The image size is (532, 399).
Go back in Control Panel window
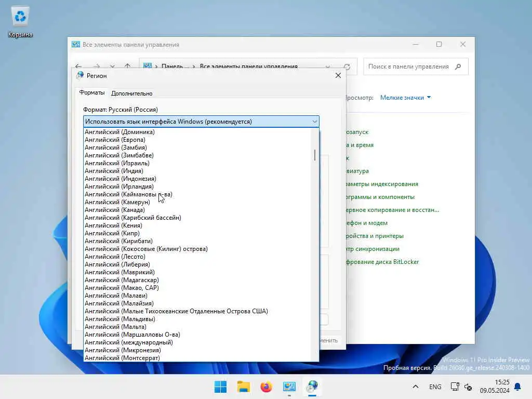coord(78,66)
